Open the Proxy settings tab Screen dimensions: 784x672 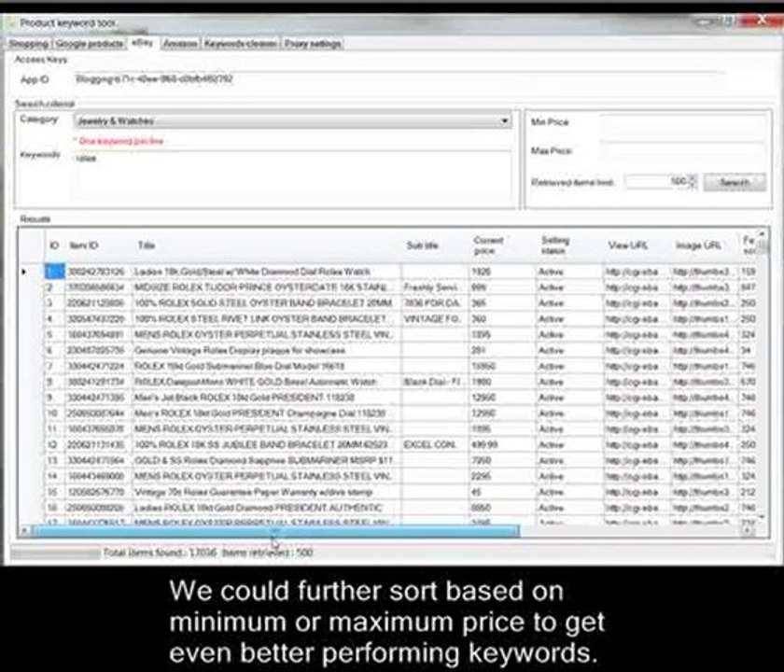(313, 44)
